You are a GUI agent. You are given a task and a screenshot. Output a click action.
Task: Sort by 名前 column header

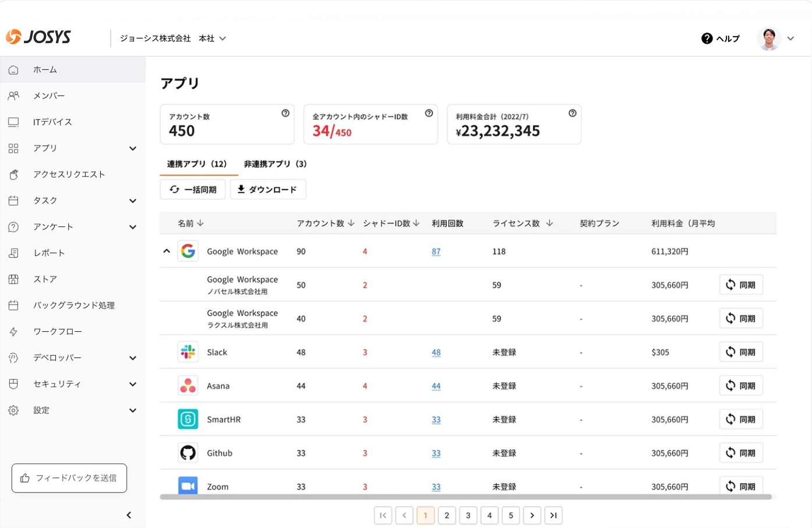[x=190, y=223]
